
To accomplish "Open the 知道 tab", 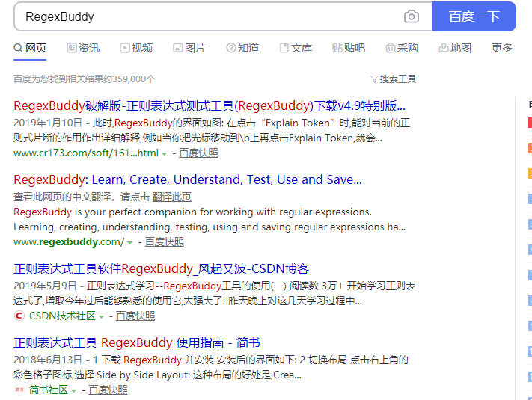I will 242,48.
